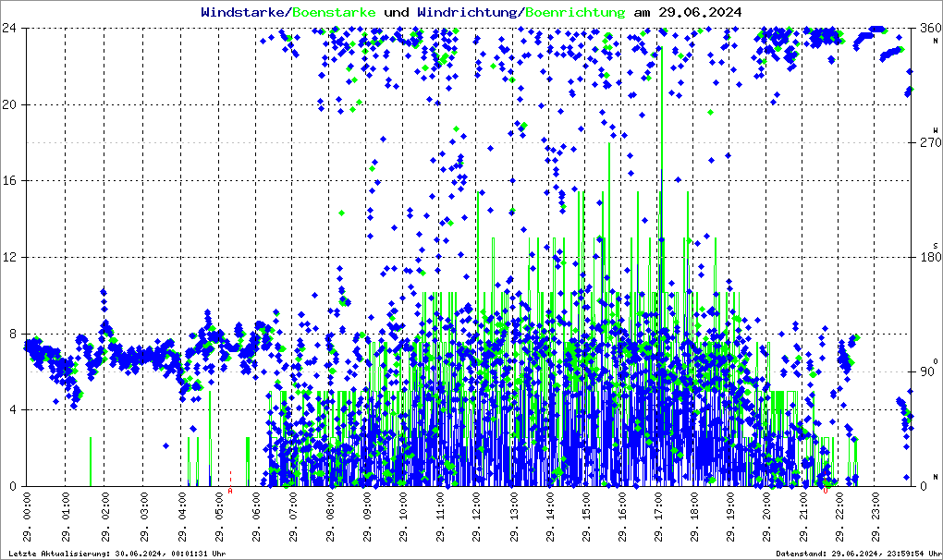
Task: Click the time label '29. 08:00'
Action: point(329,517)
